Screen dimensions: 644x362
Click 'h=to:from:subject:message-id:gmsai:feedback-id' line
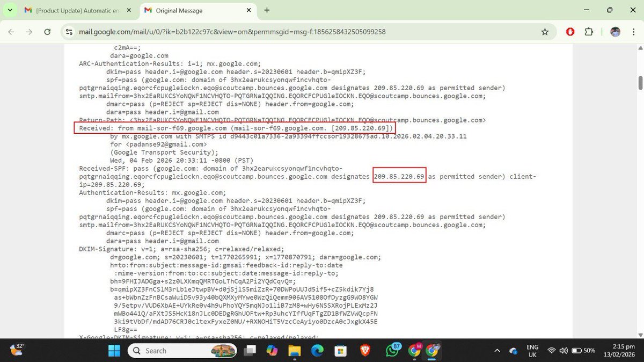pyautogui.click(x=226, y=265)
